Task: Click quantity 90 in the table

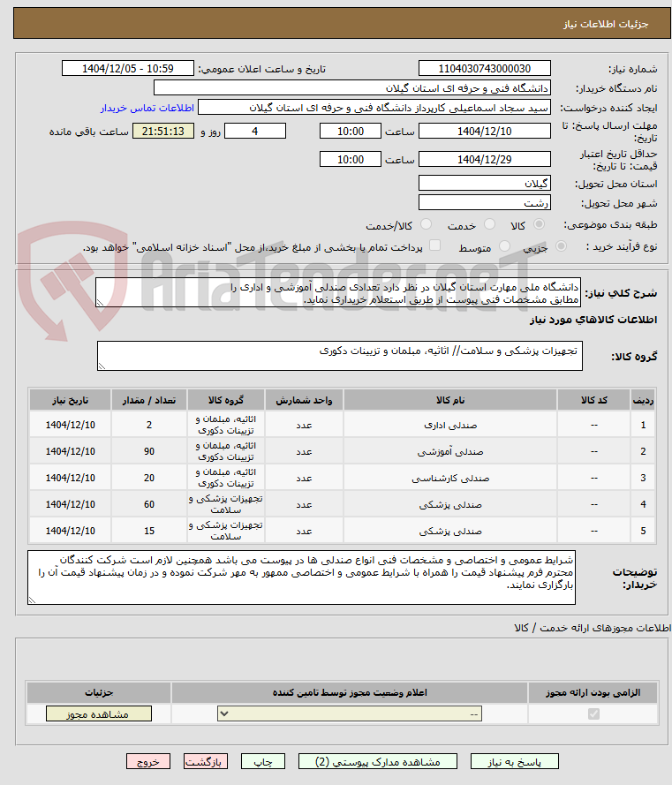Action: point(149,451)
